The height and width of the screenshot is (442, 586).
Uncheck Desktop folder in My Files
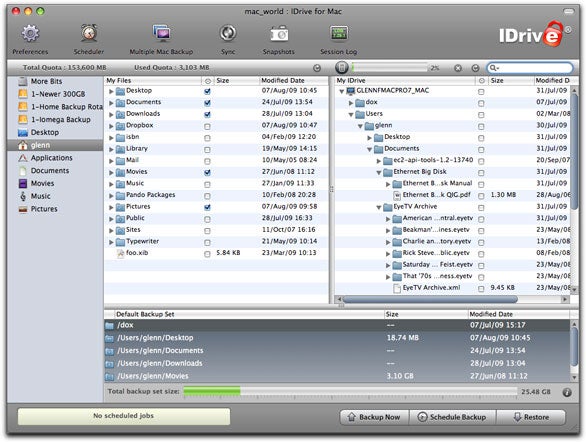[x=207, y=91]
